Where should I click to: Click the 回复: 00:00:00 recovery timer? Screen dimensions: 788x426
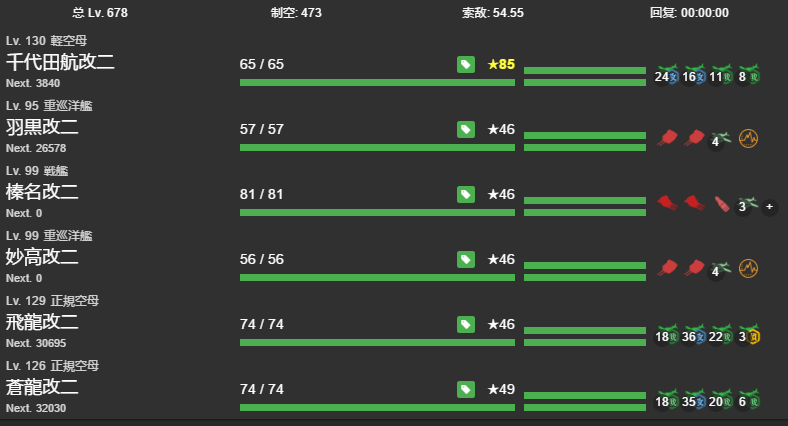(x=689, y=13)
